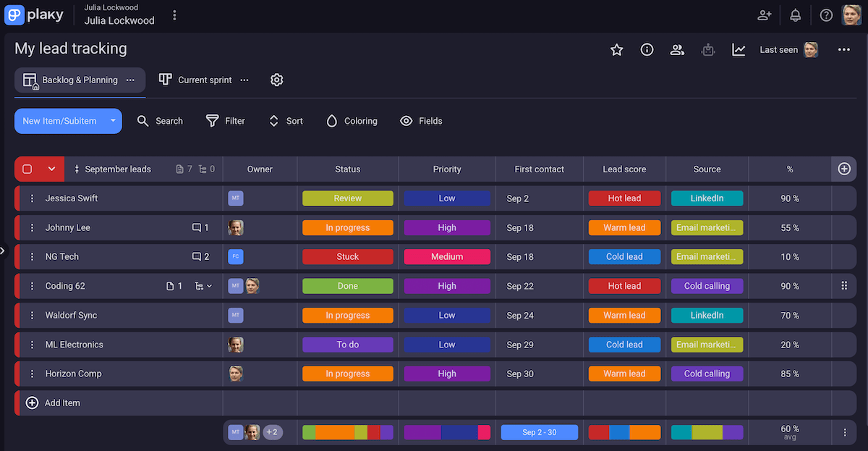Select the Backlog & Planning tab
The height and width of the screenshot is (451, 868).
point(80,80)
